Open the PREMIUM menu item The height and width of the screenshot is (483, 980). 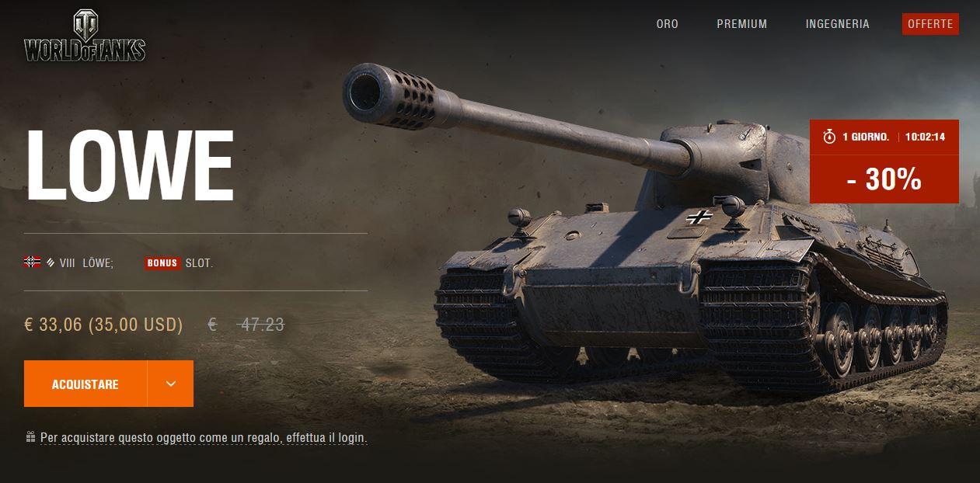(x=742, y=24)
